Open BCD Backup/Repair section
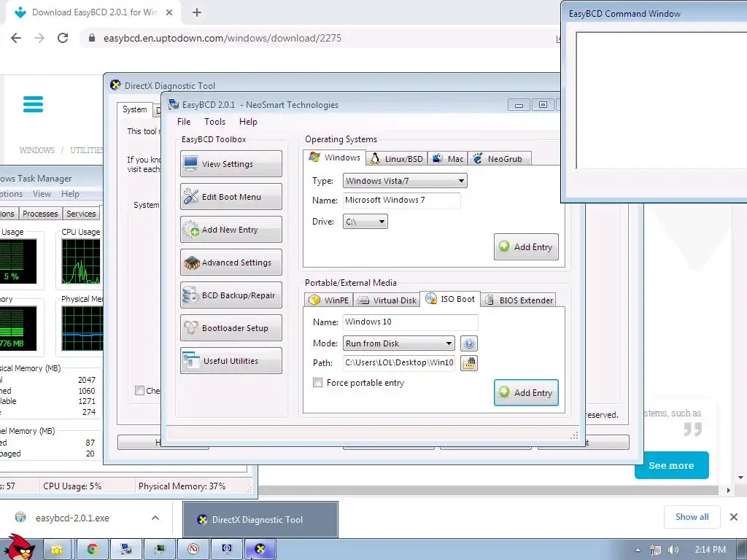 [231, 295]
